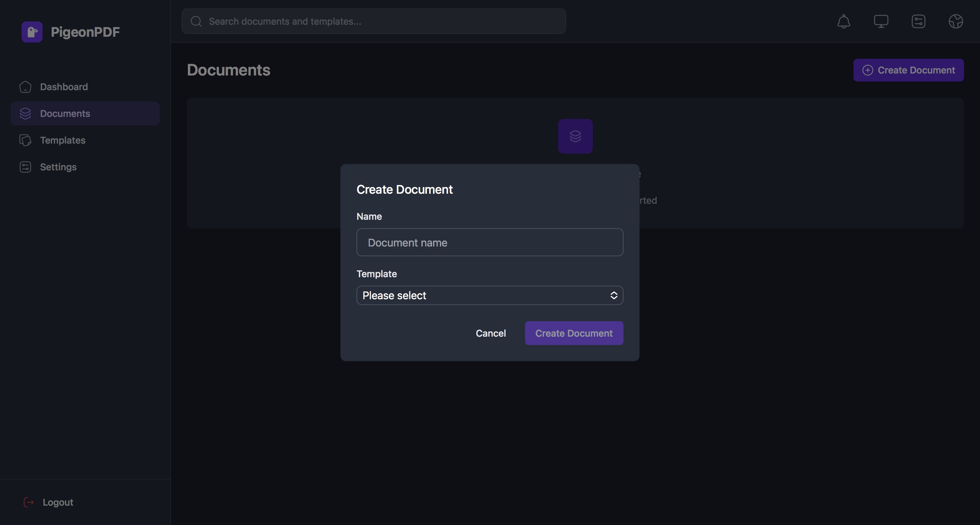Image resolution: width=980 pixels, height=525 pixels.
Task: Select Documents in the sidebar
Action: [x=85, y=114]
